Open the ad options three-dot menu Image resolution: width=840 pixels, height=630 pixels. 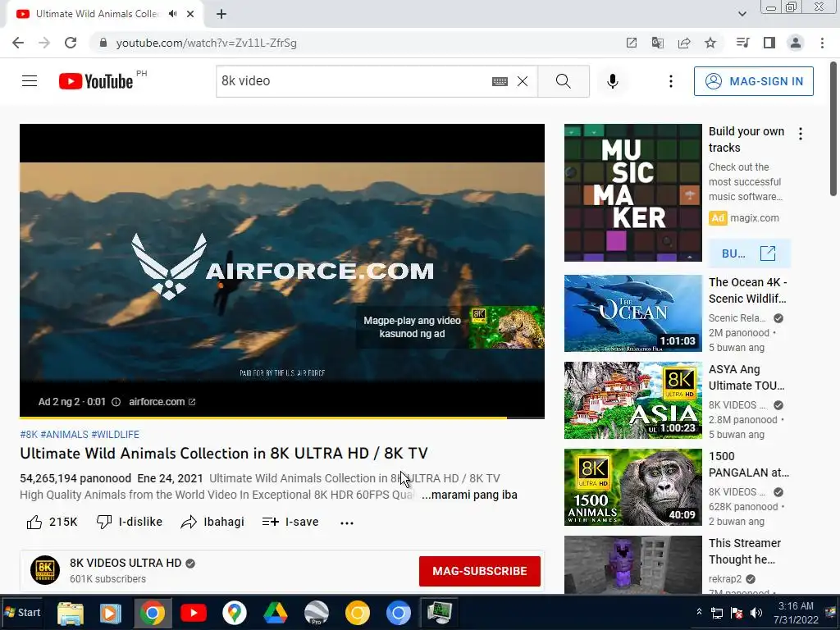pyautogui.click(x=801, y=134)
